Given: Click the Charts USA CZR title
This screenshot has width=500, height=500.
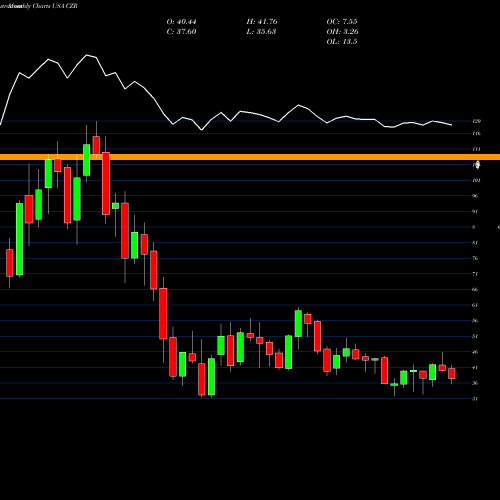Looking at the screenshot, I should 55,6.
